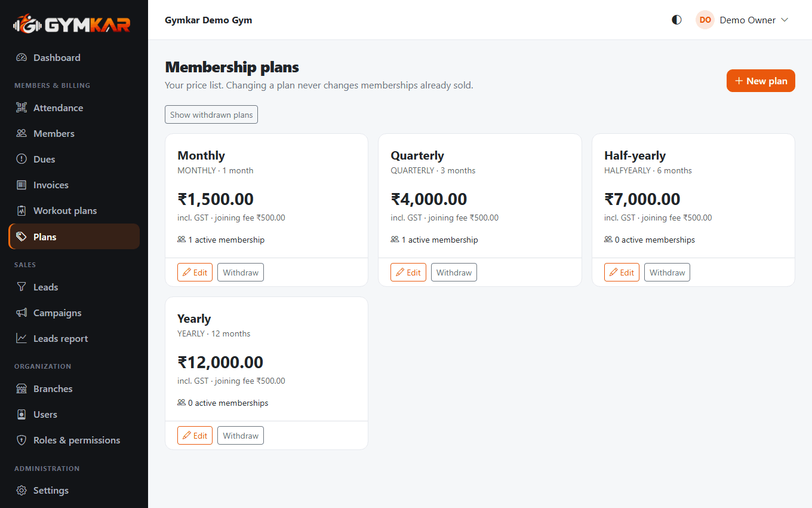Edit the Half-yearly plan
Screen dimensions: 812x508
point(622,273)
